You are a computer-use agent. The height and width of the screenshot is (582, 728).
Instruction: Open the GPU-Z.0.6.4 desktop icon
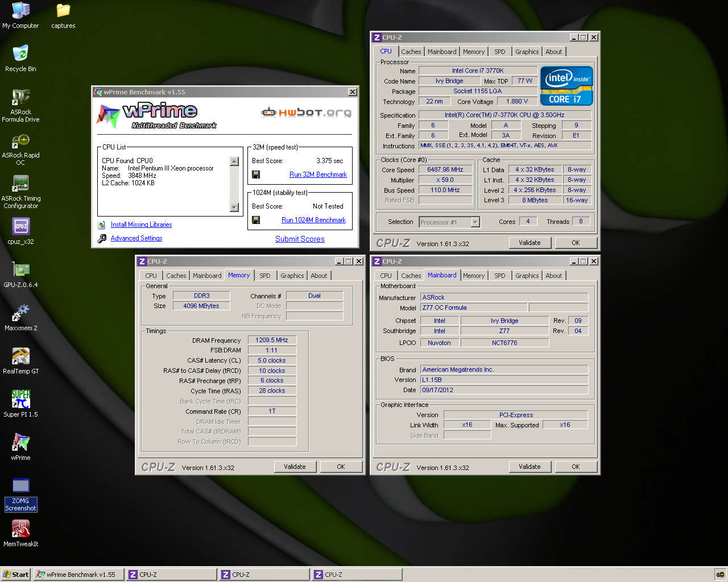[x=20, y=271]
